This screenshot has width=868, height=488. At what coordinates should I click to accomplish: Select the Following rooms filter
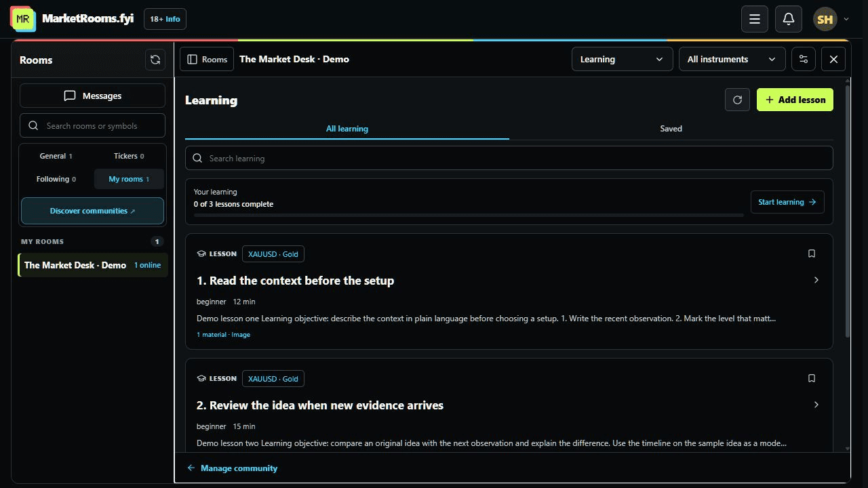coord(56,179)
